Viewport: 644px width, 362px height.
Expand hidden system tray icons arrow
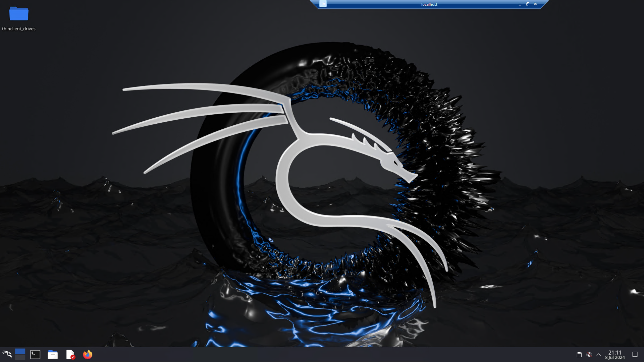point(599,354)
